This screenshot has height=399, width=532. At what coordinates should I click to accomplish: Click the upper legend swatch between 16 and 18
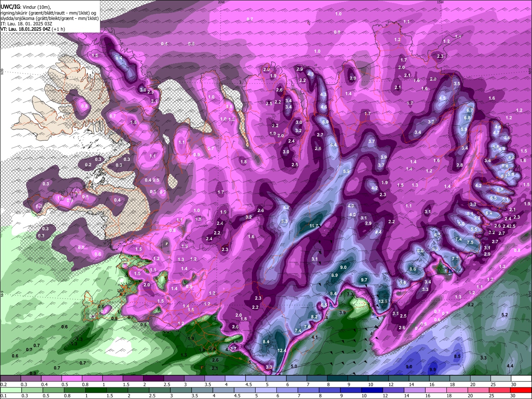pyautogui.click(x=439, y=379)
